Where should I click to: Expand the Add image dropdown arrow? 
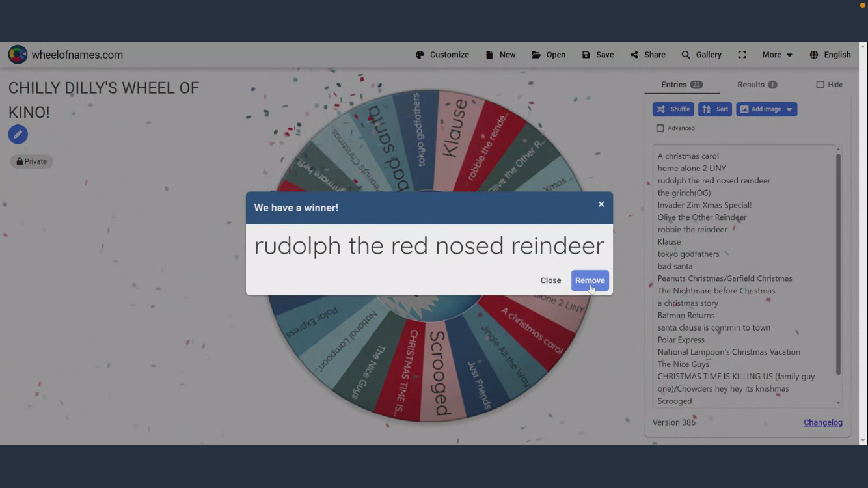(x=789, y=109)
